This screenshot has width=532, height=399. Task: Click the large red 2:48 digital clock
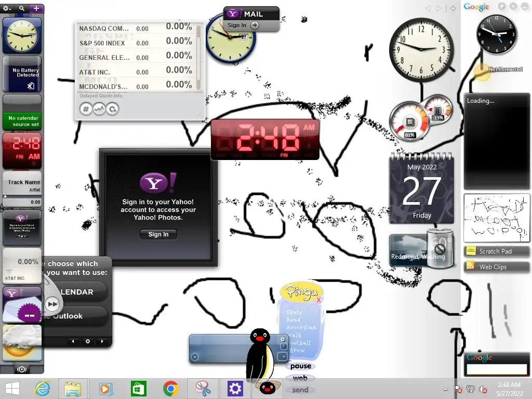pyautogui.click(x=265, y=139)
